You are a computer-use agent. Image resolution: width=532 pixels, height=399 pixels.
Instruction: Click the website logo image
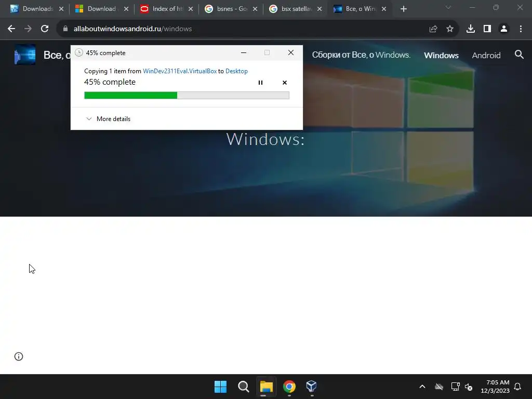point(25,55)
